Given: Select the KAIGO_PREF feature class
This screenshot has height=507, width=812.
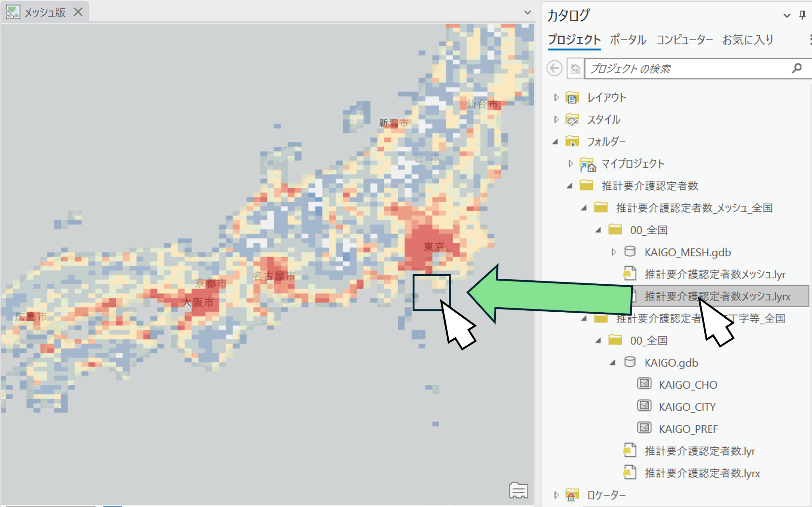Looking at the screenshot, I should click(x=688, y=429).
